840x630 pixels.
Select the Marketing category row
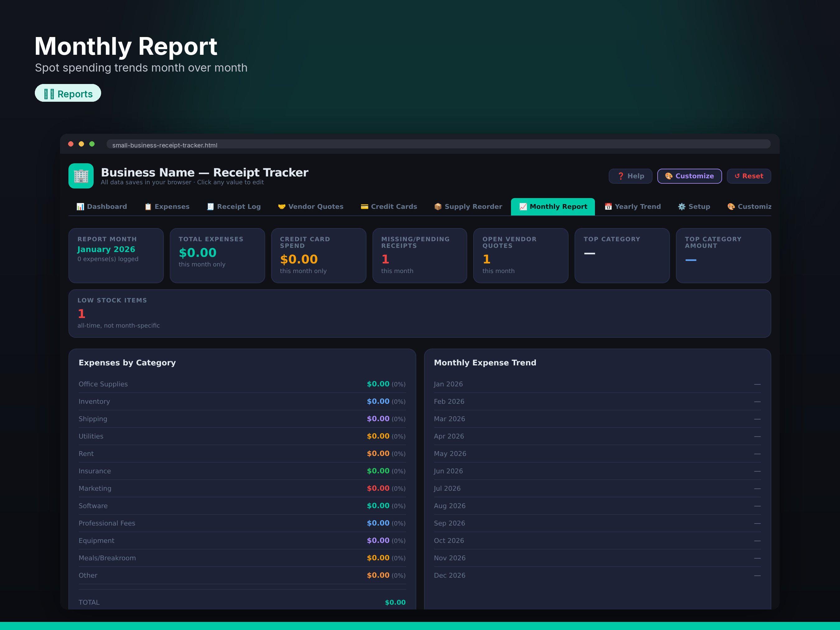point(242,488)
